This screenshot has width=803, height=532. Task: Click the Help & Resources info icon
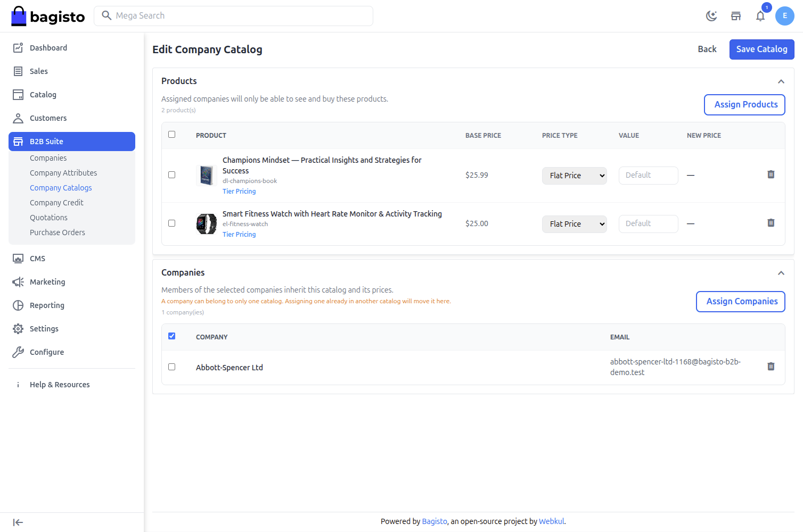pyautogui.click(x=18, y=385)
